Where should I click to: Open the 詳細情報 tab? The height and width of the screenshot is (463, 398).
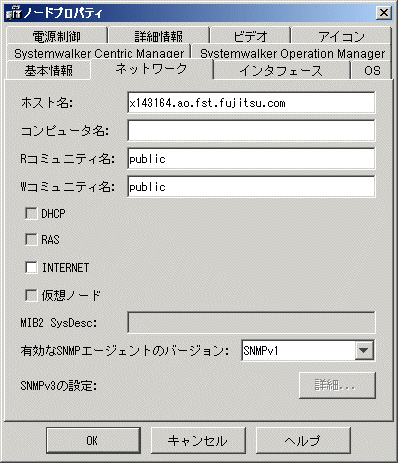(159, 35)
